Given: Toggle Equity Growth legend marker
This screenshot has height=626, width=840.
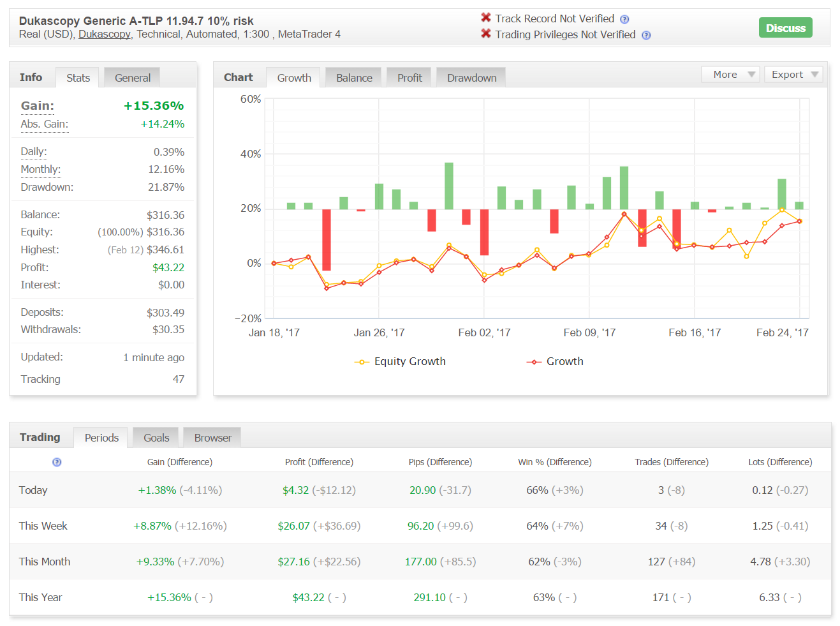Looking at the screenshot, I should (x=362, y=362).
